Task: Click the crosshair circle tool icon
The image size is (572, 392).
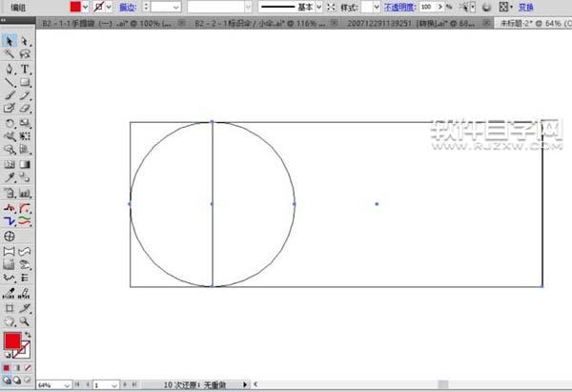Action: coord(10,237)
